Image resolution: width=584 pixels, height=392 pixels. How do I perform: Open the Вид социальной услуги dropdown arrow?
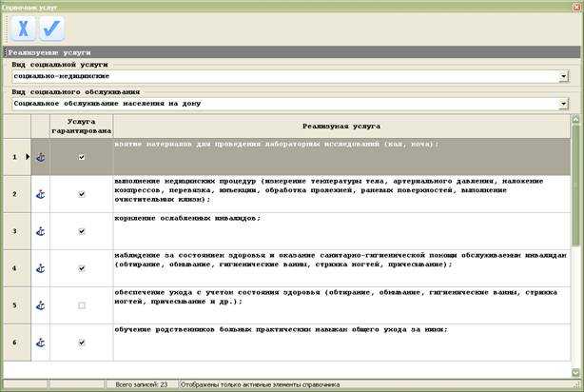click(x=563, y=76)
